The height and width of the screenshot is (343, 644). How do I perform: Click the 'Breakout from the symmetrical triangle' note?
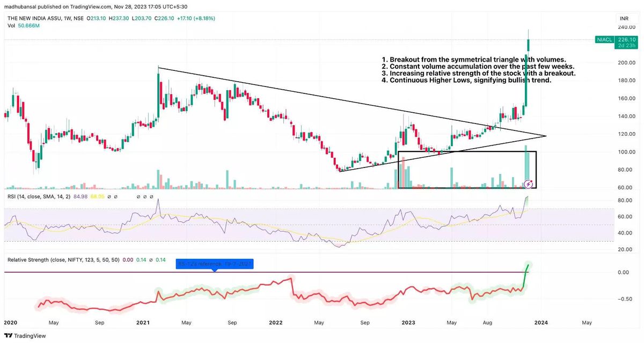pyautogui.click(x=474, y=59)
